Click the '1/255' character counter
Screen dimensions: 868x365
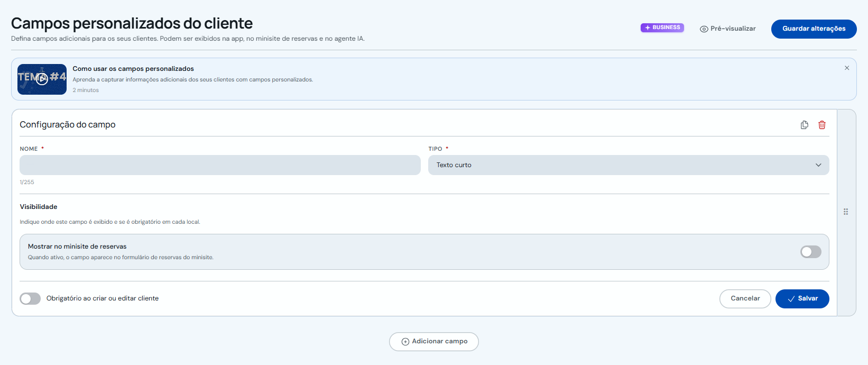[27, 182]
